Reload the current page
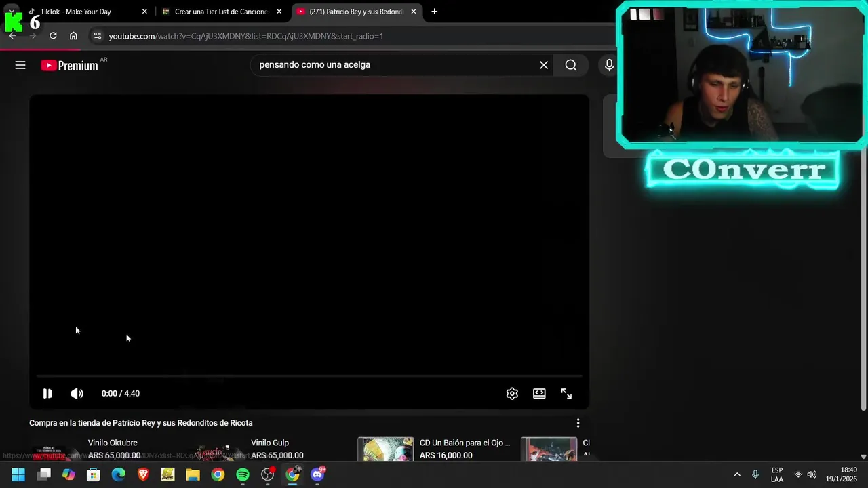This screenshot has height=488, width=868. click(53, 36)
